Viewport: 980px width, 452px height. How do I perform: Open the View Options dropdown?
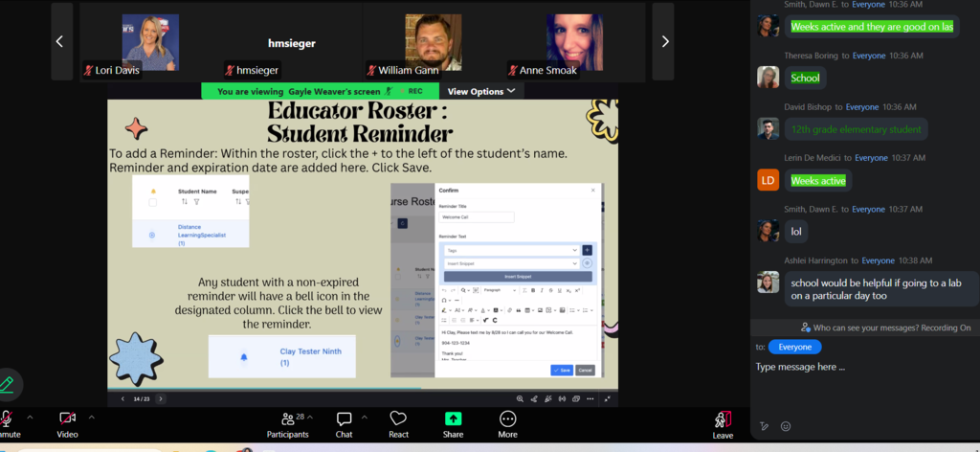coord(481,91)
